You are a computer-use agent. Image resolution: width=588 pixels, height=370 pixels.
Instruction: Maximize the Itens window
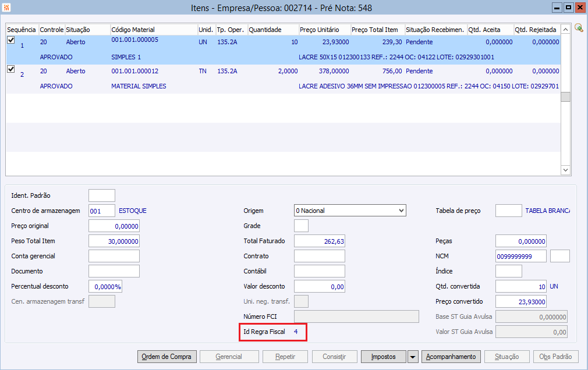click(568, 8)
